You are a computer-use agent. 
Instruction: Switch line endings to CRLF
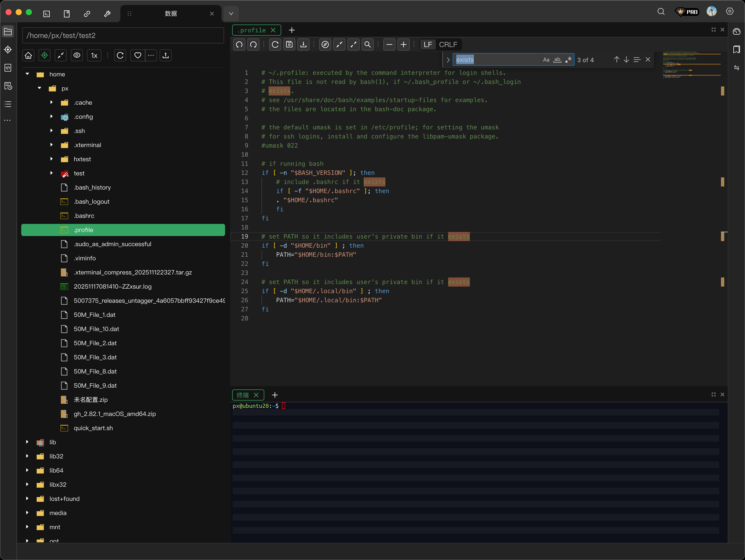[448, 44]
